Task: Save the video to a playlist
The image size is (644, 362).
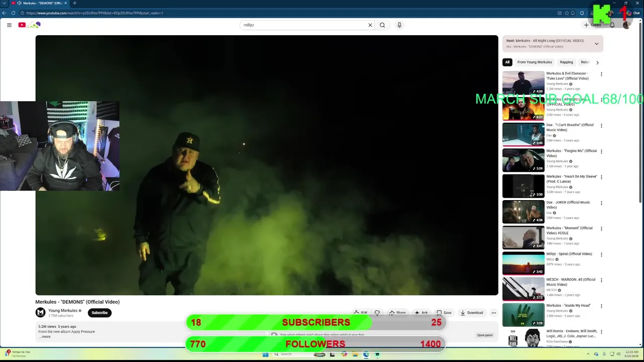Action: coord(444,313)
